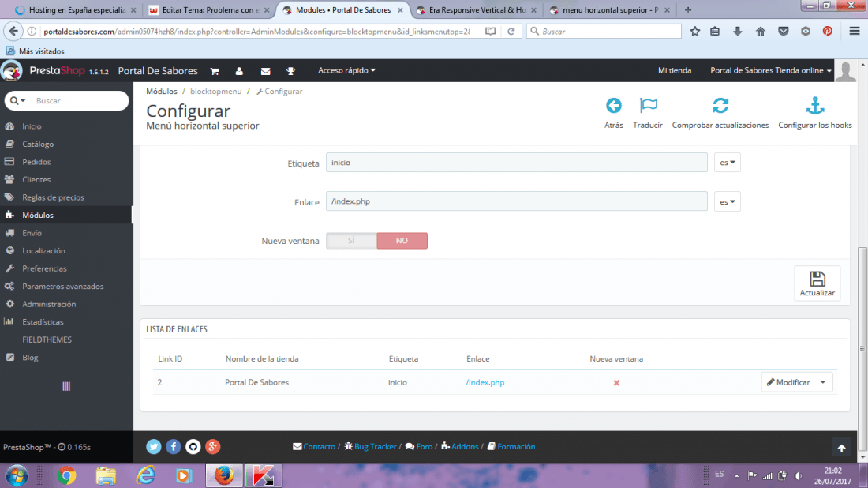Open the sidebar search type dropdown
Viewport: 868px width, 488px height.
pyautogui.click(x=17, y=101)
